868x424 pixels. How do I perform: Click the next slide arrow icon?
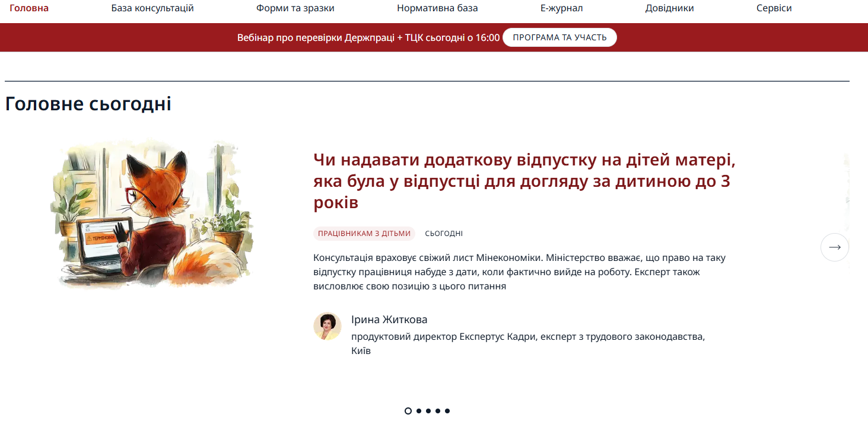pos(834,247)
